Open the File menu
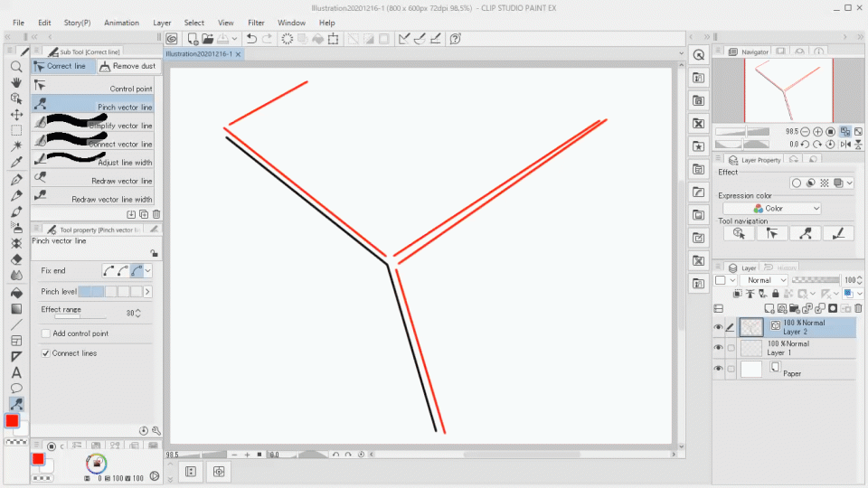Viewport: 868px width, 488px height. pyautogui.click(x=18, y=23)
